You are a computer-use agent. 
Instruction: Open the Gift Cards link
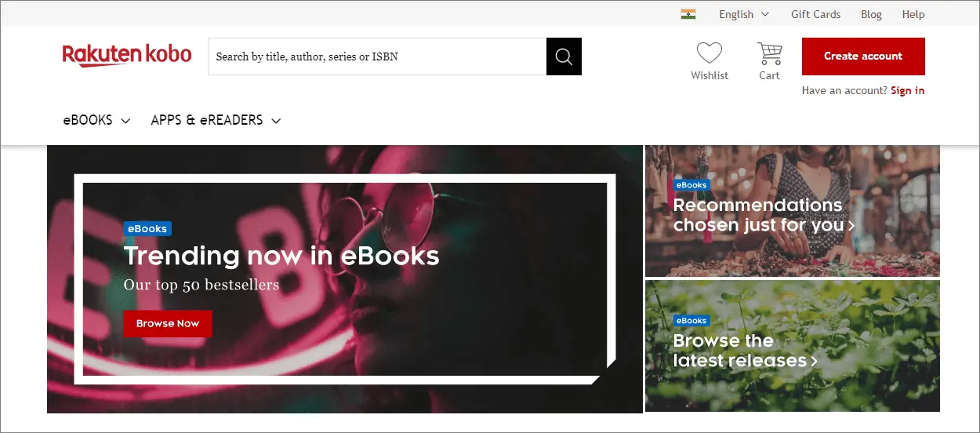(x=815, y=14)
